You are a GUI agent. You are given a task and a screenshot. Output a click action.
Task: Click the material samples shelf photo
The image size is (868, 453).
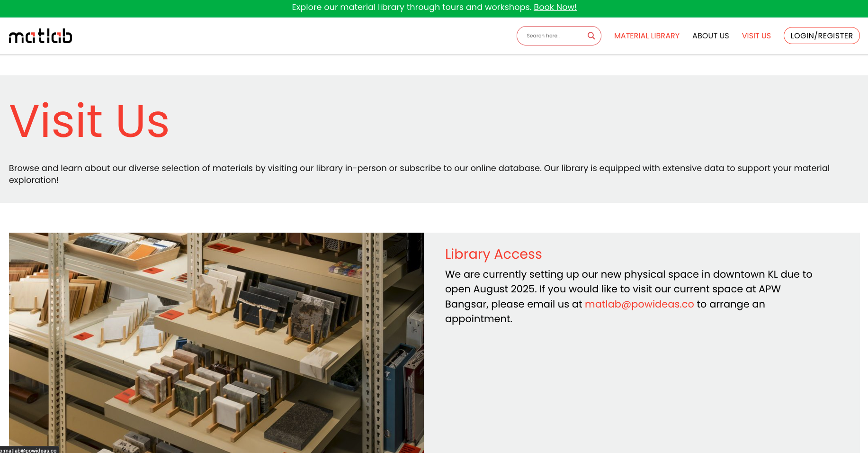pos(216,343)
